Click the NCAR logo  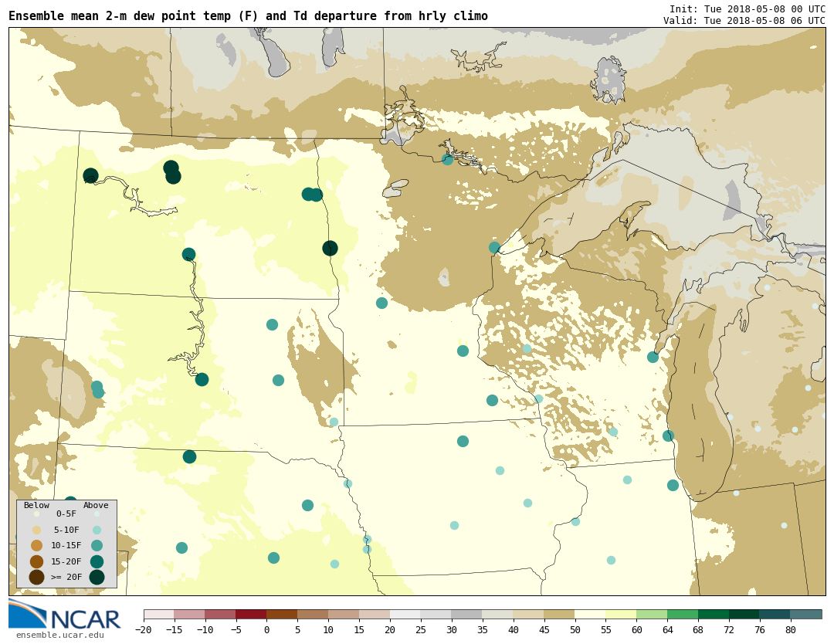pyautogui.click(x=65, y=615)
